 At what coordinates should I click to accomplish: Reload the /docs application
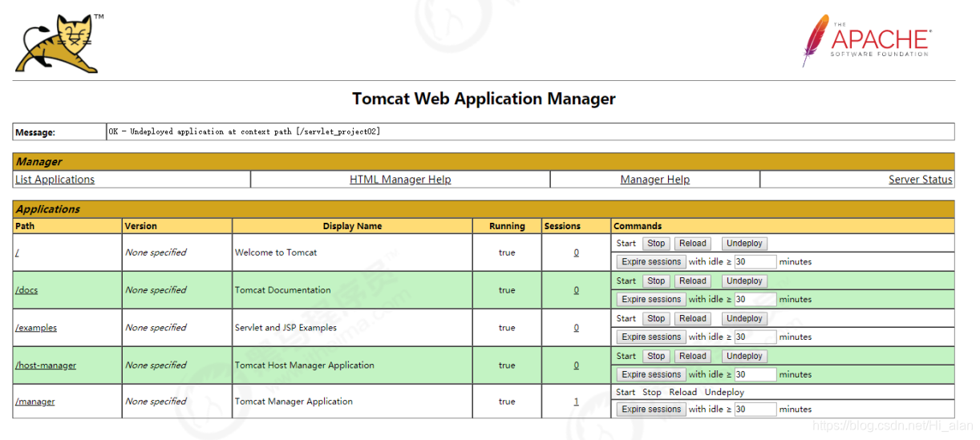pyautogui.click(x=693, y=281)
